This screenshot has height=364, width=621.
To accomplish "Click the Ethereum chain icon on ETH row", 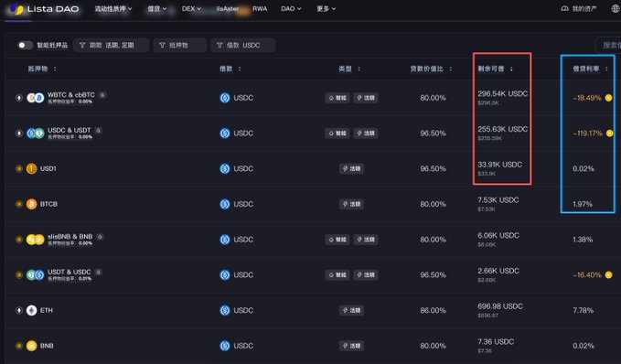I will click(x=18, y=310).
